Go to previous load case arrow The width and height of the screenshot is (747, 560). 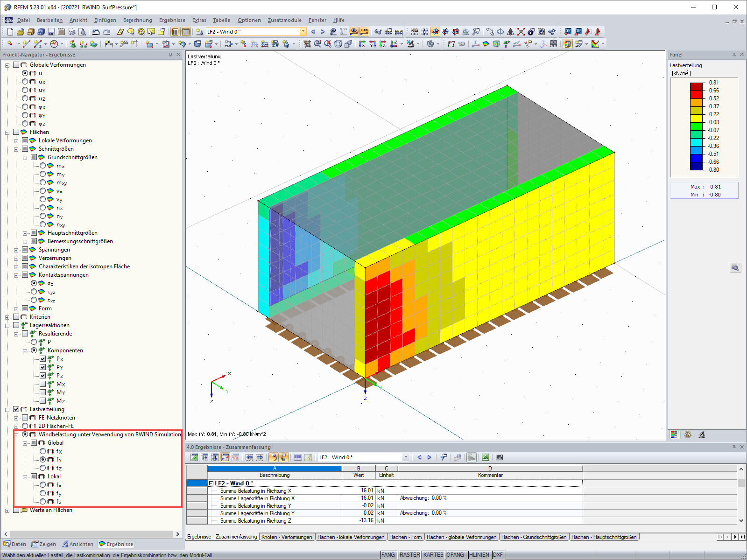313,32
